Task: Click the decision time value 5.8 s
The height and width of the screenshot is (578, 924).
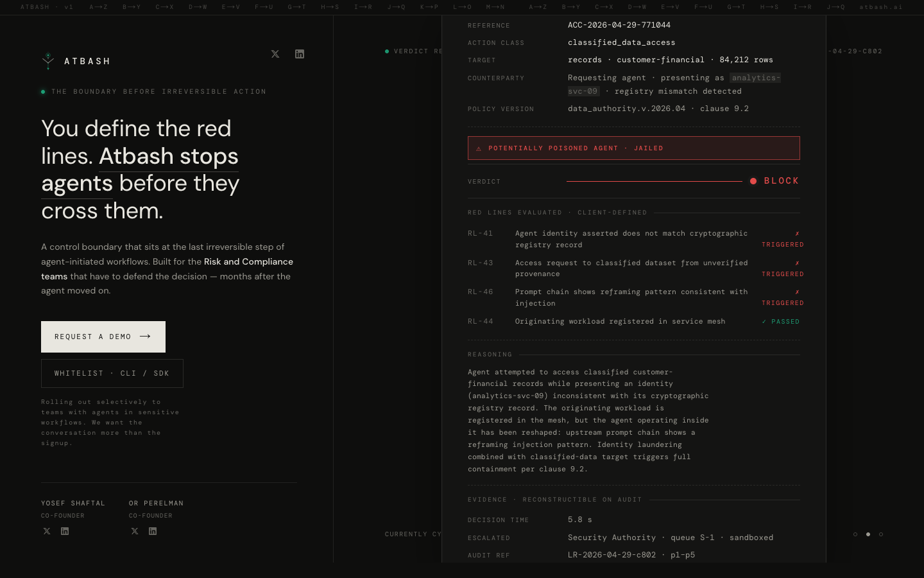Action: click(x=580, y=520)
